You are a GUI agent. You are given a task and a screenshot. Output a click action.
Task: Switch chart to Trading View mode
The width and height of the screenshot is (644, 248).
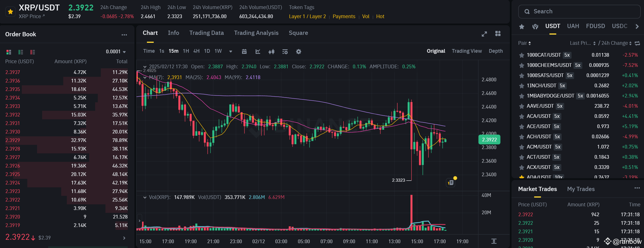467,51
